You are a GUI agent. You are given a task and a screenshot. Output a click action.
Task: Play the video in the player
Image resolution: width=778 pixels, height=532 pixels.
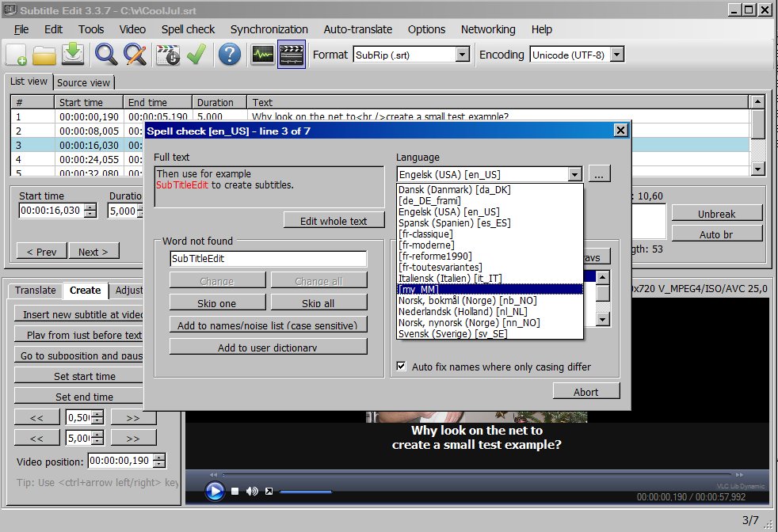click(215, 492)
